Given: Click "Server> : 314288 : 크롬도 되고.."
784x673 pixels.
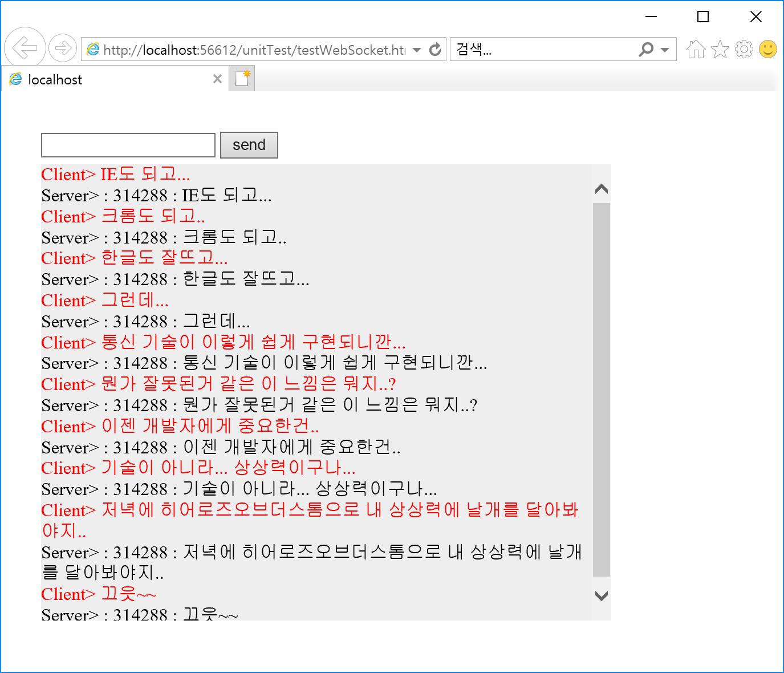Looking at the screenshot, I should coord(164,238).
